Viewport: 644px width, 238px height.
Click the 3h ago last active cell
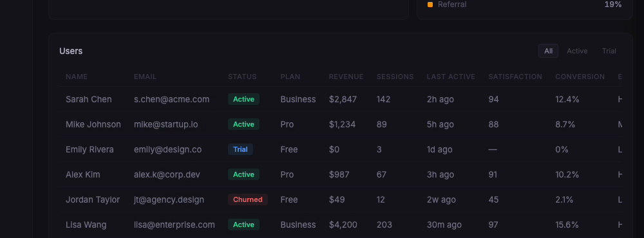(x=440, y=174)
